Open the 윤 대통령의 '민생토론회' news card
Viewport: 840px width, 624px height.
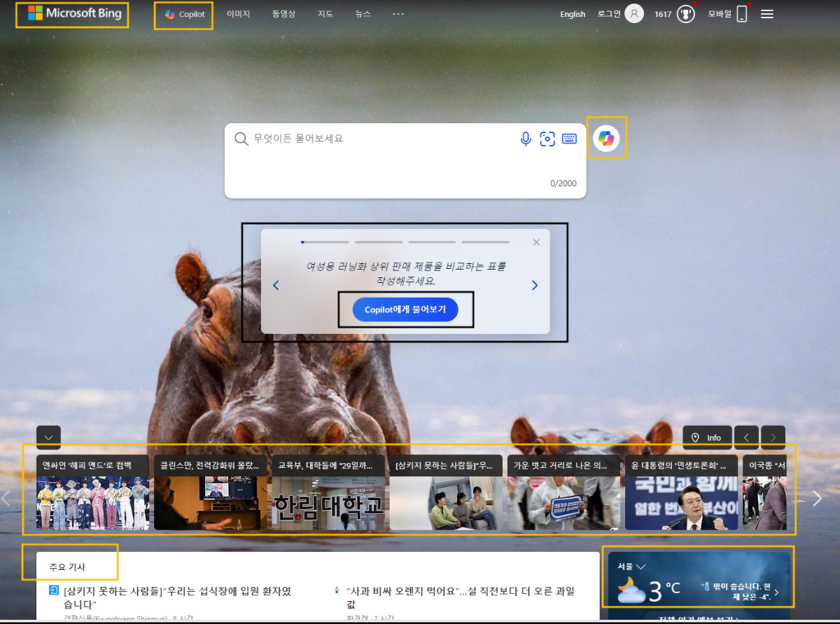(682, 492)
